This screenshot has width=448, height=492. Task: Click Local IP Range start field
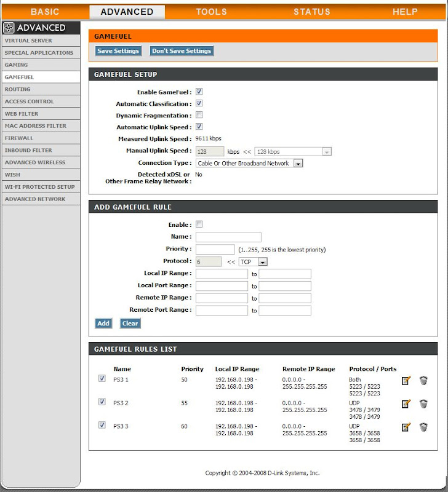(x=222, y=274)
